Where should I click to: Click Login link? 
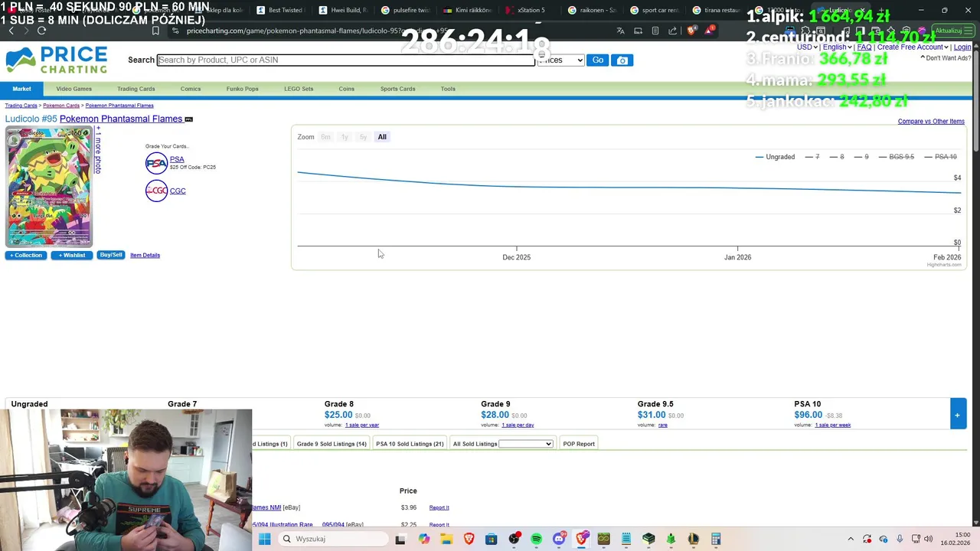pyautogui.click(x=962, y=47)
